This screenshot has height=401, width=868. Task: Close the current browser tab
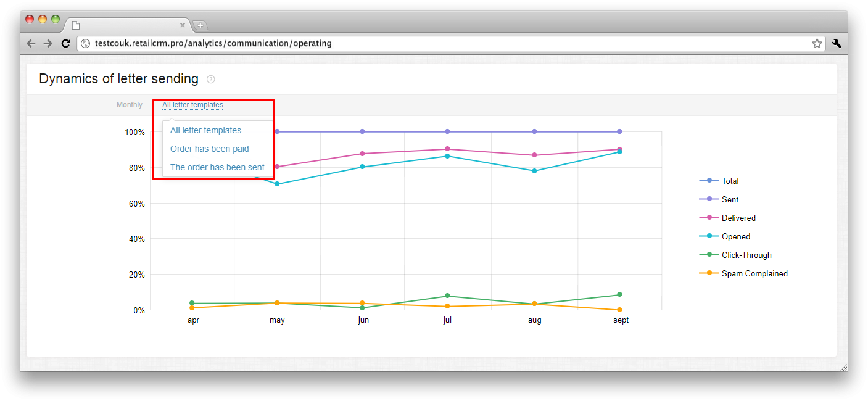pyautogui.click(x=183, y=25)
